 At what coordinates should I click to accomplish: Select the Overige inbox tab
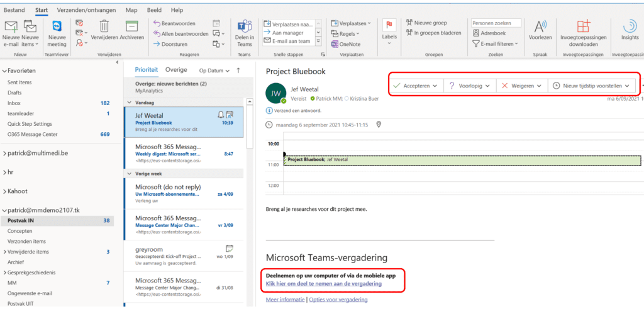click(x=176, y=70)
